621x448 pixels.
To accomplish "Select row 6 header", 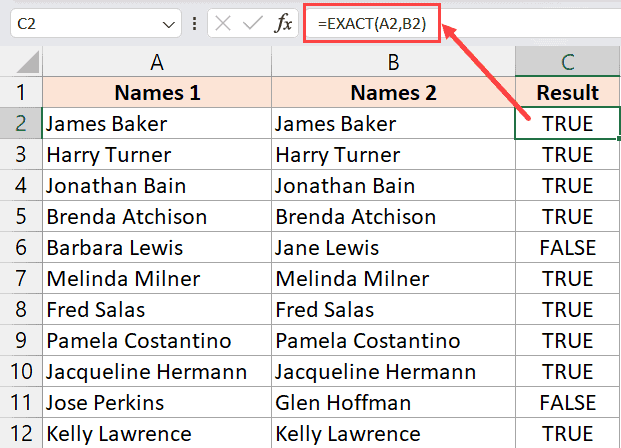I will [x=21, y=248].
